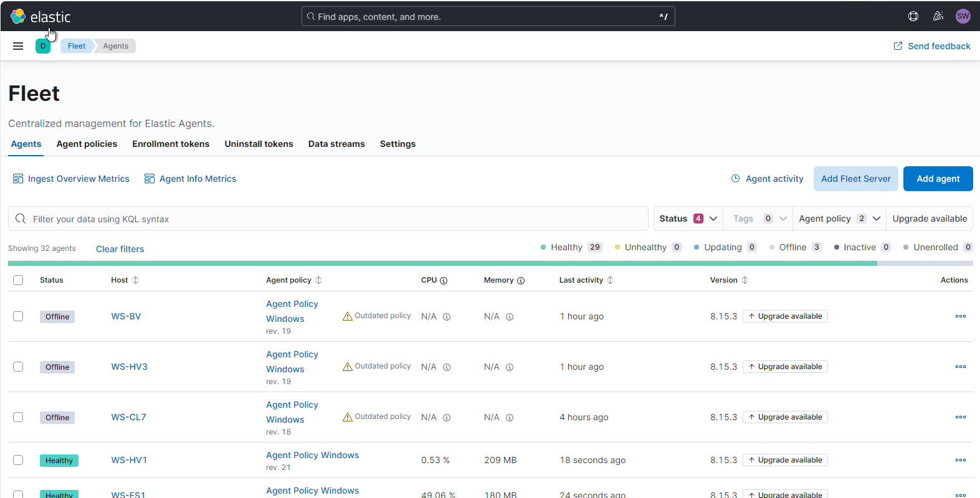Sort by Last activity column icon
Viewport: 980px width, 498px height.
coord(611,280)
